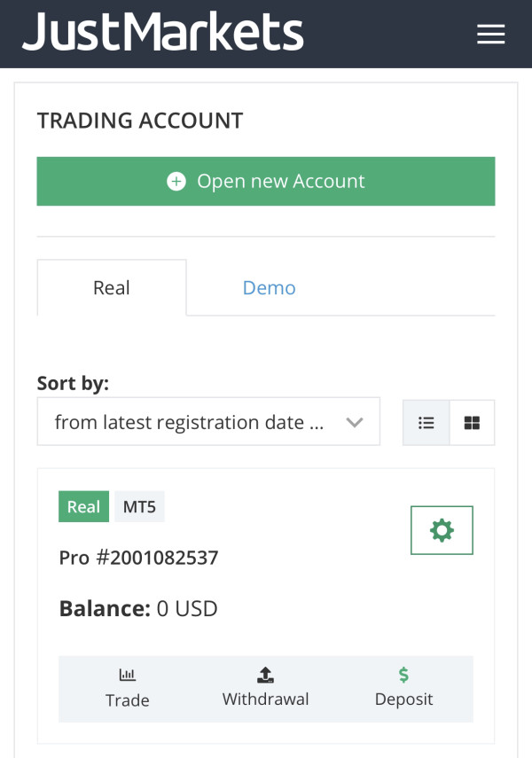Click the Trade chart icon
This screenshot has width=532, height=758.
[x=127, y=674]
